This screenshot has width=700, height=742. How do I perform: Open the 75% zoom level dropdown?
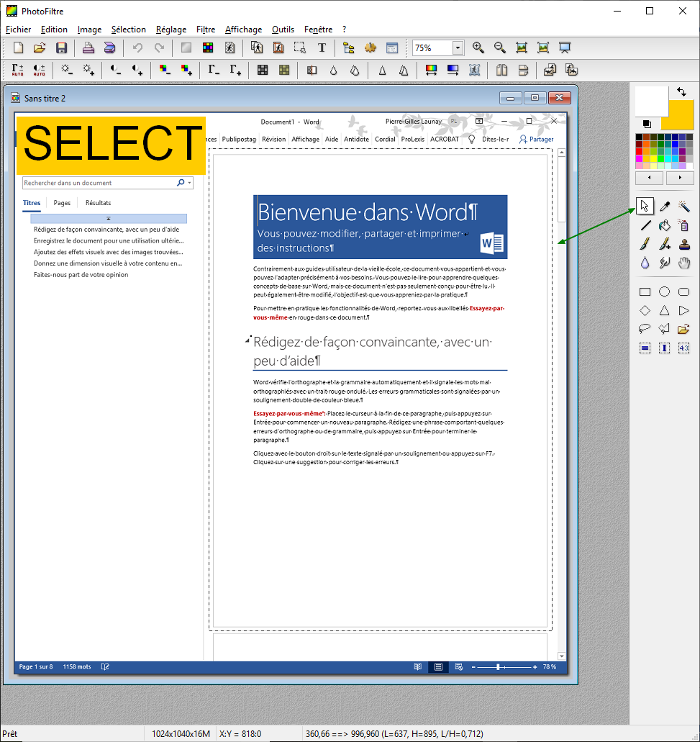click(x=458, y=48)
